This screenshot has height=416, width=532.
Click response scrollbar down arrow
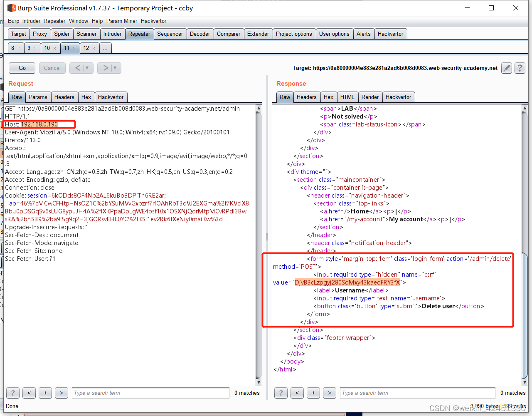(524, 383)
